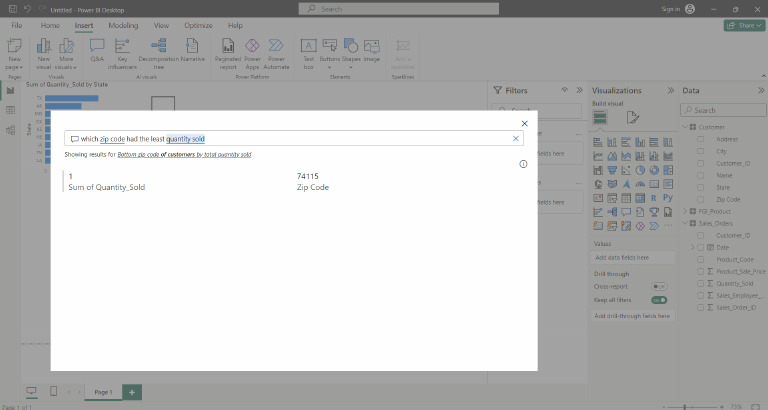Tick the Quantity_Sold field checkbox
This screenshot has width=768, height=410.
point(700,283)
